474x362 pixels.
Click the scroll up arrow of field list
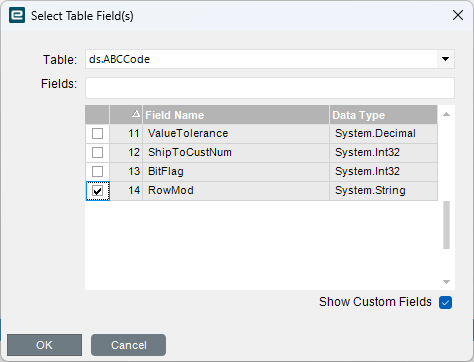(x=446, y=114)
